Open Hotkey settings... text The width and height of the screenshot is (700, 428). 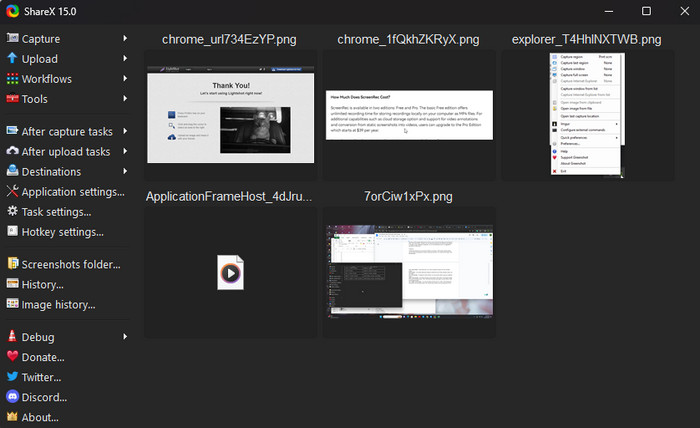[x=62, y=232]
